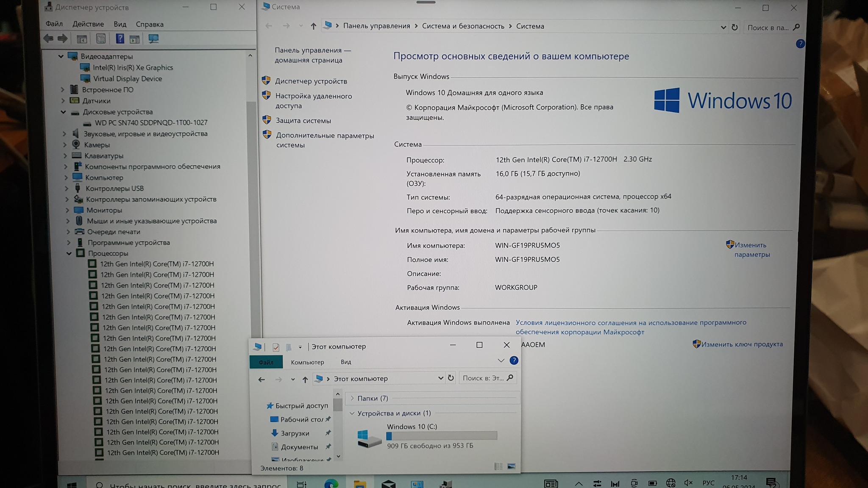The image size is (868, 488).
Task: Click the This PC search field
Action: 483,378
